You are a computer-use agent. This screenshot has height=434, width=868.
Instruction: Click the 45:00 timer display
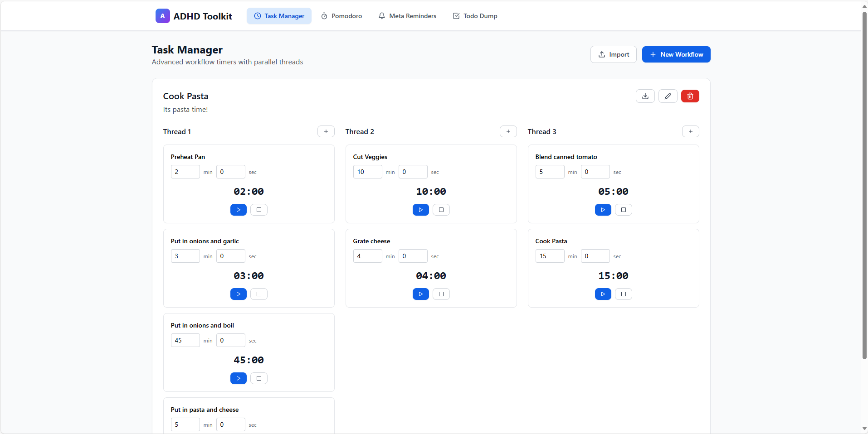point(249,360)
